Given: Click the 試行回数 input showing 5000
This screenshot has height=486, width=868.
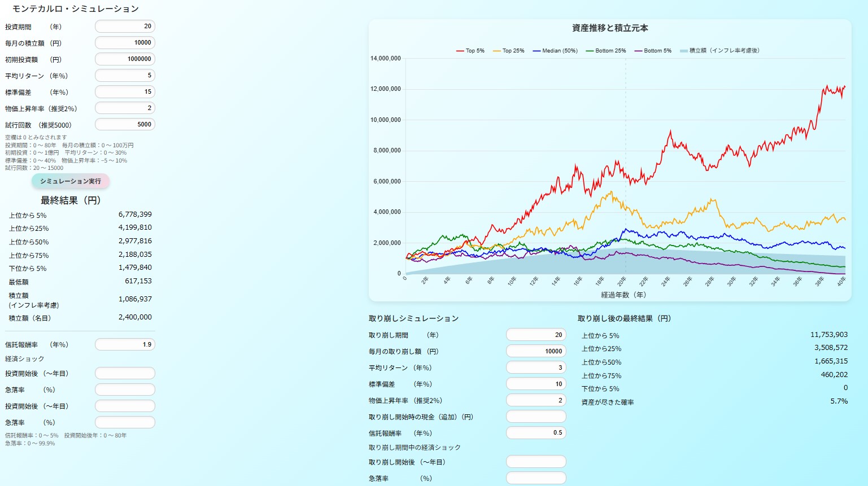Looking at the screenshot, I should click(125, 125).
